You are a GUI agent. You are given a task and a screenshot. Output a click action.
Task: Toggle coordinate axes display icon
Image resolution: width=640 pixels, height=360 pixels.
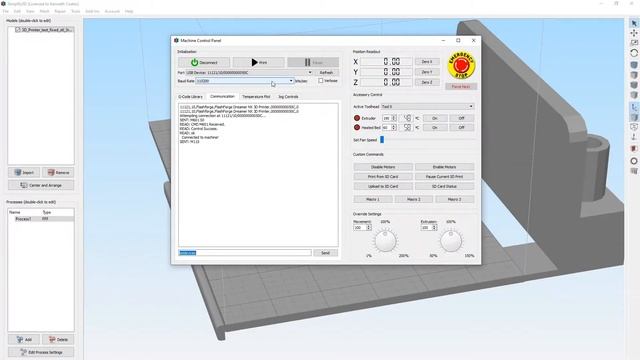click(634, 107)
